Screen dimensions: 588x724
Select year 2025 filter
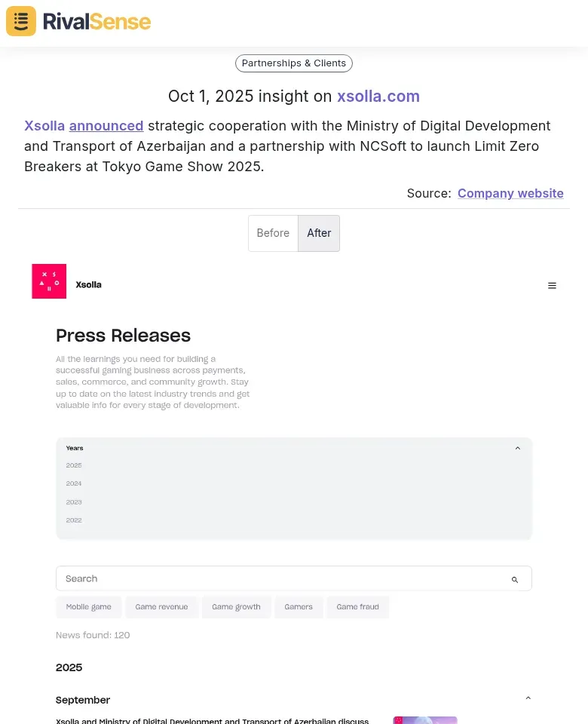[x=74, y=465]
